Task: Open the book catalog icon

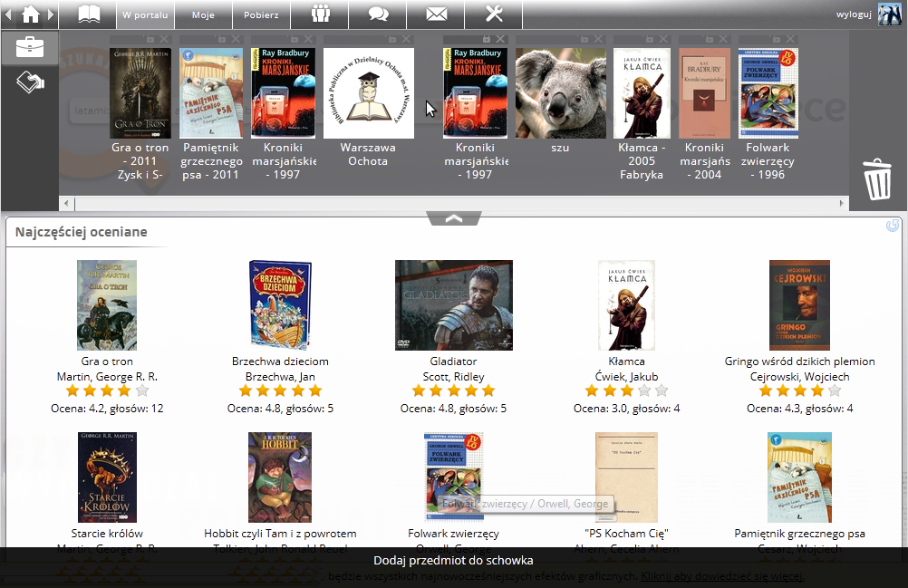Action: [x=89, y=14]
